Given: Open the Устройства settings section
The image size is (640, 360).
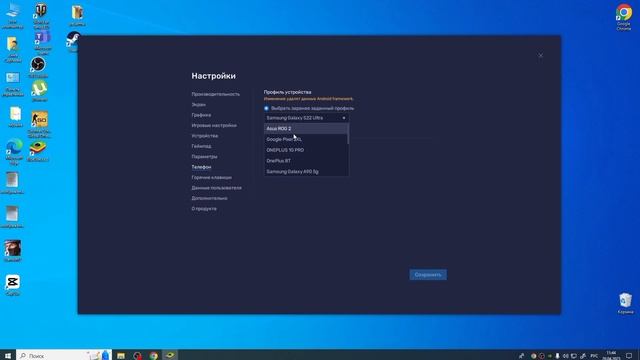Looking at the screenshot, I should click(204, 136).
